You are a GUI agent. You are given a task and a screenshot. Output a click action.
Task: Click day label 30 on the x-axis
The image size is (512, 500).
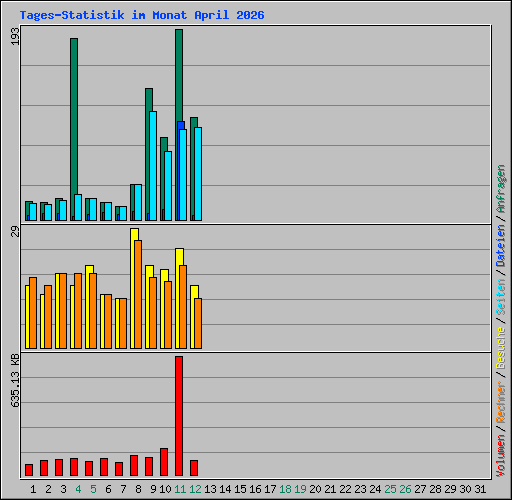click(x=465, y=489)
